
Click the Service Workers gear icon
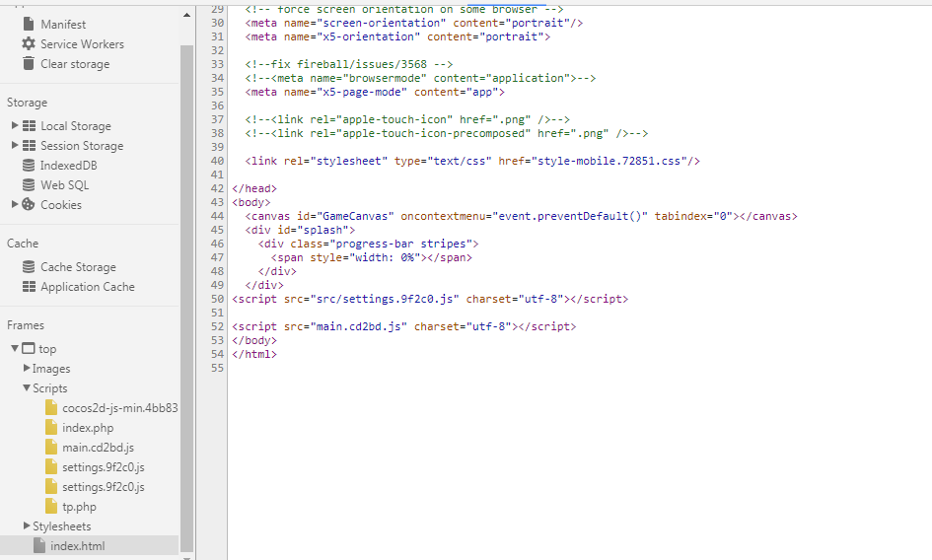[x=28, y=43]
